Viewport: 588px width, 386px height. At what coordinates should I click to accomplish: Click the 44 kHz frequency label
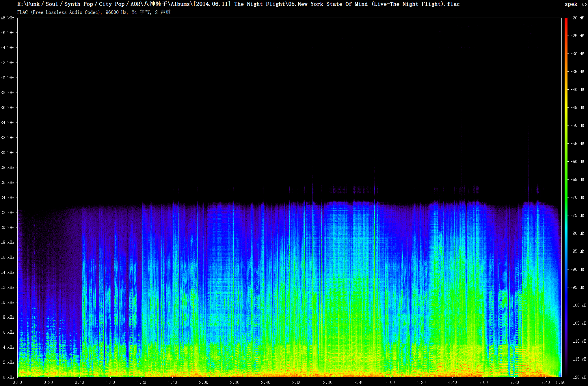tap(8, 48)
